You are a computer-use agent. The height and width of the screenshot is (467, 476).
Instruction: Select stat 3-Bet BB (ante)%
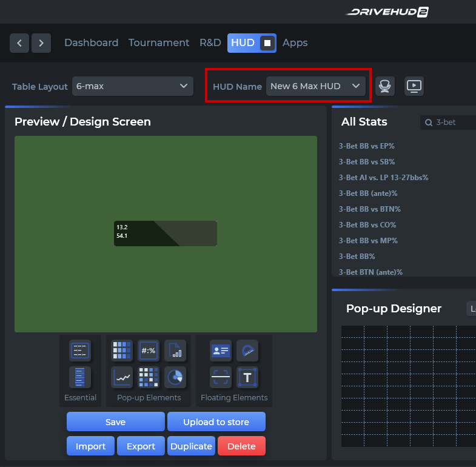368,193
